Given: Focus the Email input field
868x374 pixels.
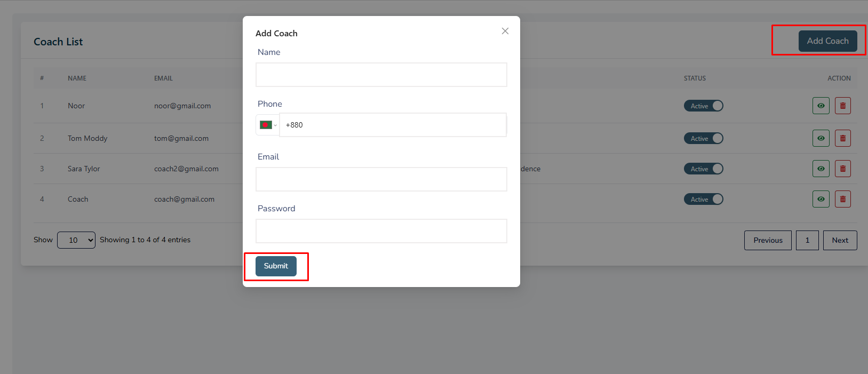Looking at the screenshot, I should click(x=381, y=179).
